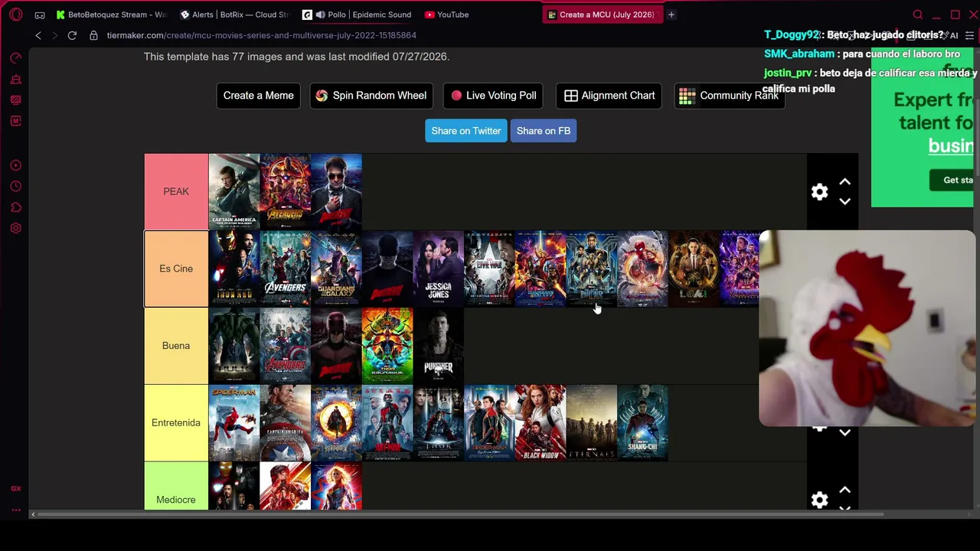Image resolution: width=980 pixels, height=551 pixels.
Task: Open the Alignment Chart
Action: 609,96
